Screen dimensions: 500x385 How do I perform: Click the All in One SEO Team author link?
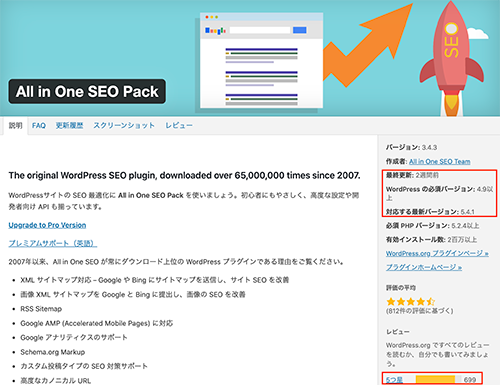440,162
